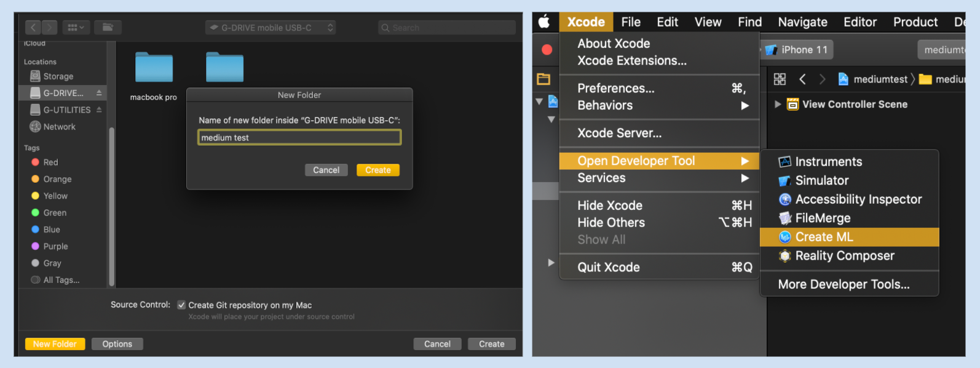This screenshot has height=368, width=980.
Task: Click the Options button
Action: click(117, 344)
